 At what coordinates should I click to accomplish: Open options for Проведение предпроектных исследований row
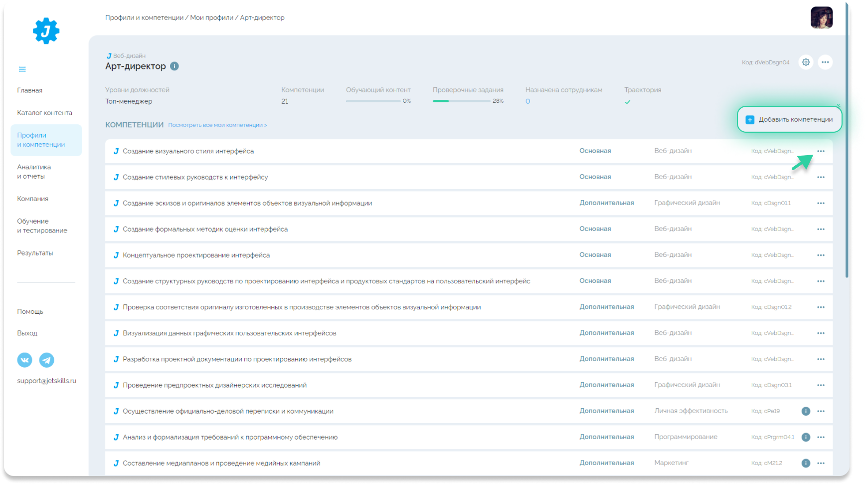point(821,385)
